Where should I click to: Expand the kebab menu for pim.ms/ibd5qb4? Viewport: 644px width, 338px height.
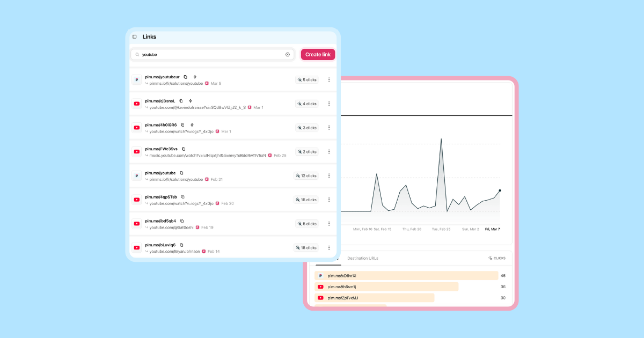329,224
